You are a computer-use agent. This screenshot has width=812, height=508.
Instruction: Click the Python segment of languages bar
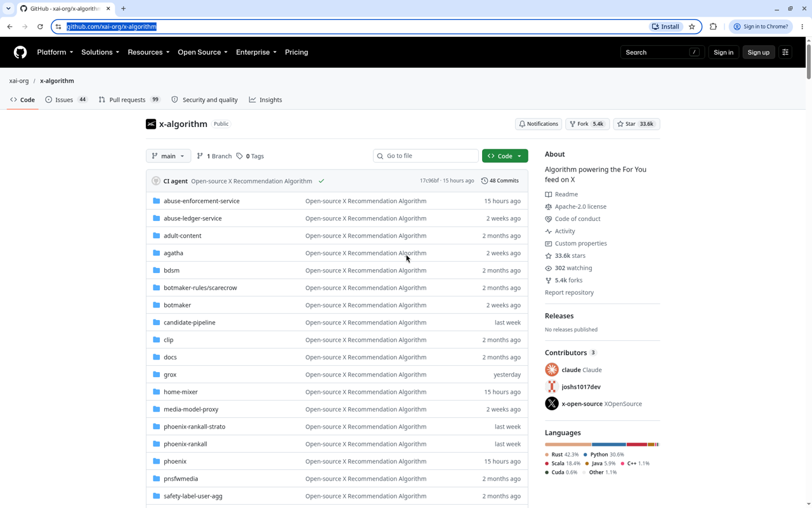pyautogui.click(x=609, y=444)
